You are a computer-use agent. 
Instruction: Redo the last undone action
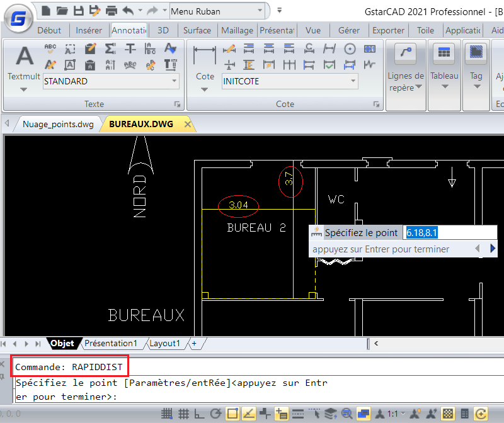tap(152, 11)
